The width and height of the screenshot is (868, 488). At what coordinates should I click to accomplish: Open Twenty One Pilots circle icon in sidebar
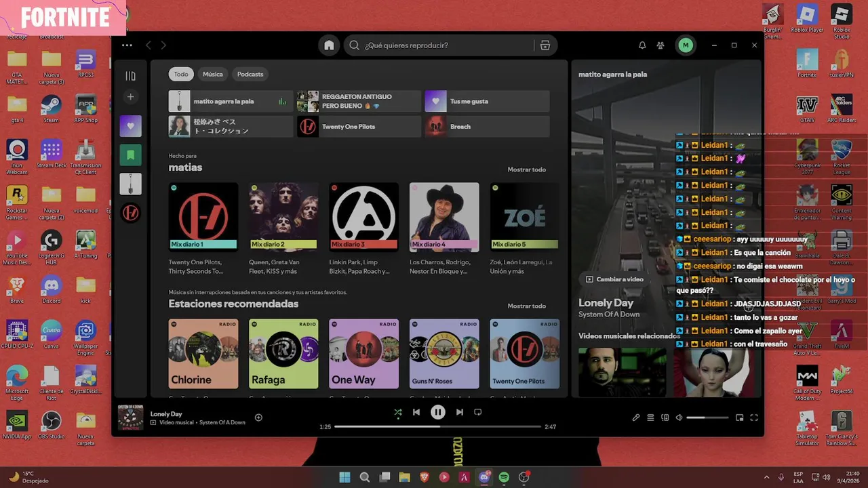[x=130, y=213]
